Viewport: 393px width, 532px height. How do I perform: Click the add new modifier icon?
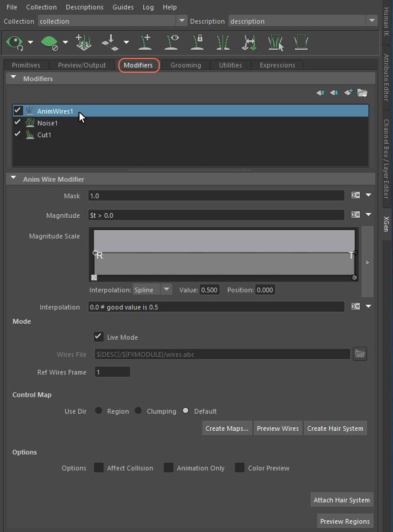point(348,93)
